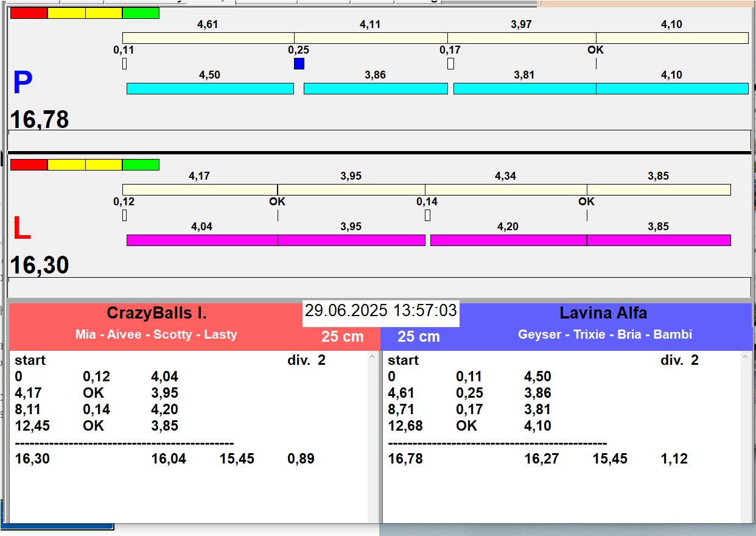Screen dimensions: 756x536
Task: Click the Lavina Alfa team header
Action: pos(603,314)
